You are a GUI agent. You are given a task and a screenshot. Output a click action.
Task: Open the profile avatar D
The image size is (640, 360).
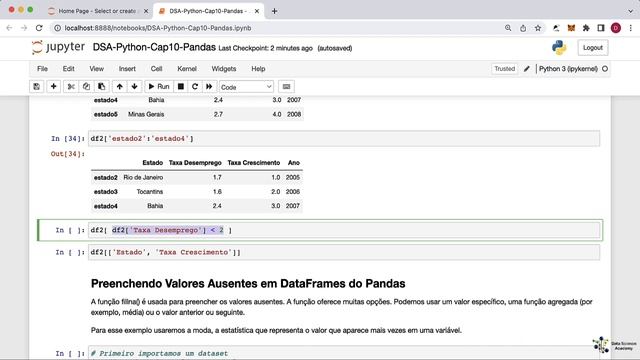point(616,28)
